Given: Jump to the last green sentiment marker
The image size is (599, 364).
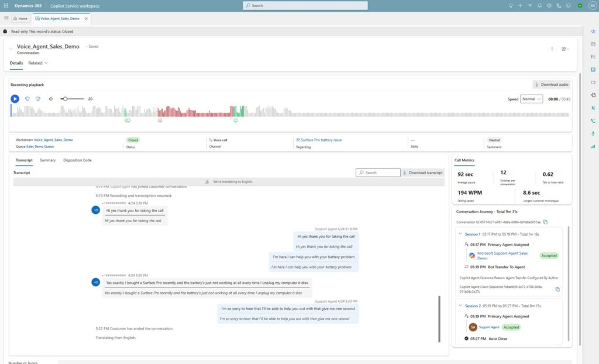Looking at the screenshot, I should [x=235, y=120].
